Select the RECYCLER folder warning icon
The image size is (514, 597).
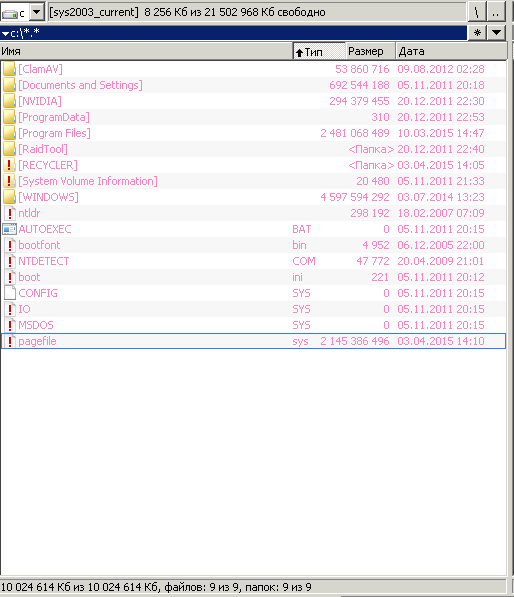click(9, 165)
